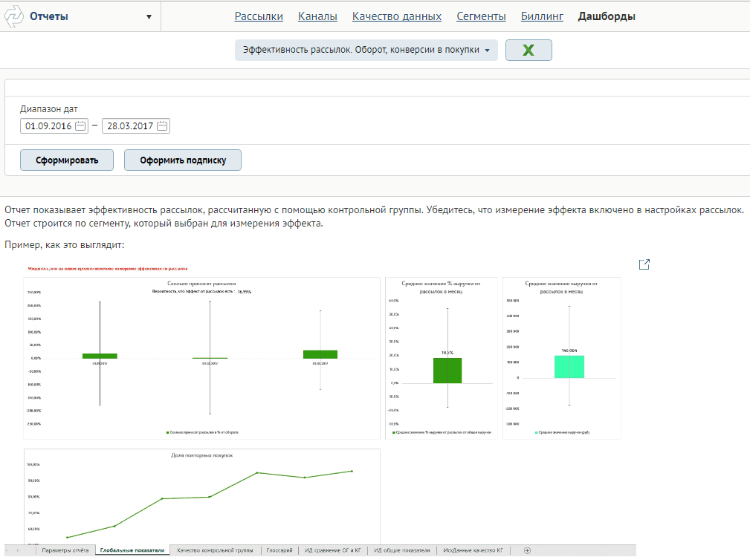Go to Качество данных section

tap(396, 16)
